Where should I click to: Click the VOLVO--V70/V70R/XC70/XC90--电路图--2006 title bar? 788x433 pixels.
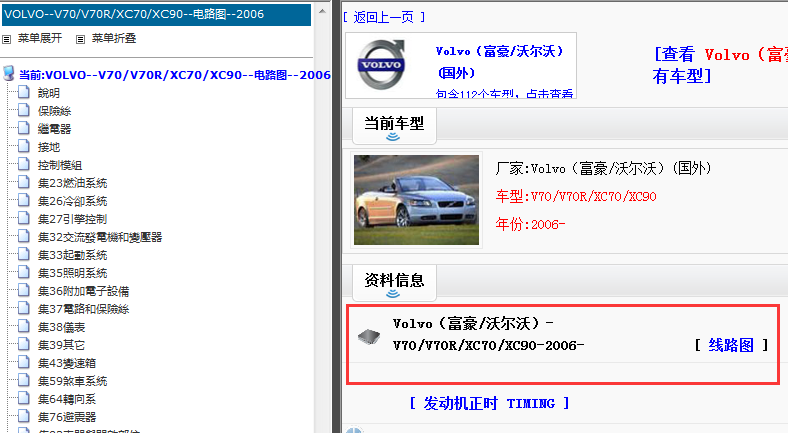coord(156,15)
